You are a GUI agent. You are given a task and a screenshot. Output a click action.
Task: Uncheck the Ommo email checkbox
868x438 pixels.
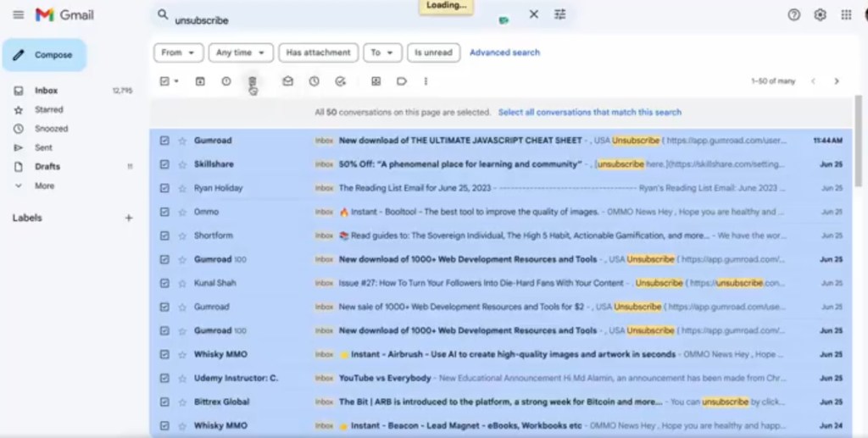[164, 212]
